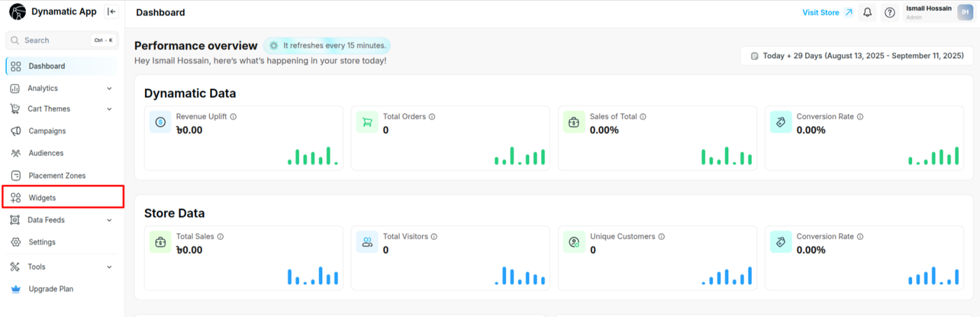This screenshot has height=317, width=980.
Task: Collapse the sidebar with the arrow icon
Action: point(111,12)
